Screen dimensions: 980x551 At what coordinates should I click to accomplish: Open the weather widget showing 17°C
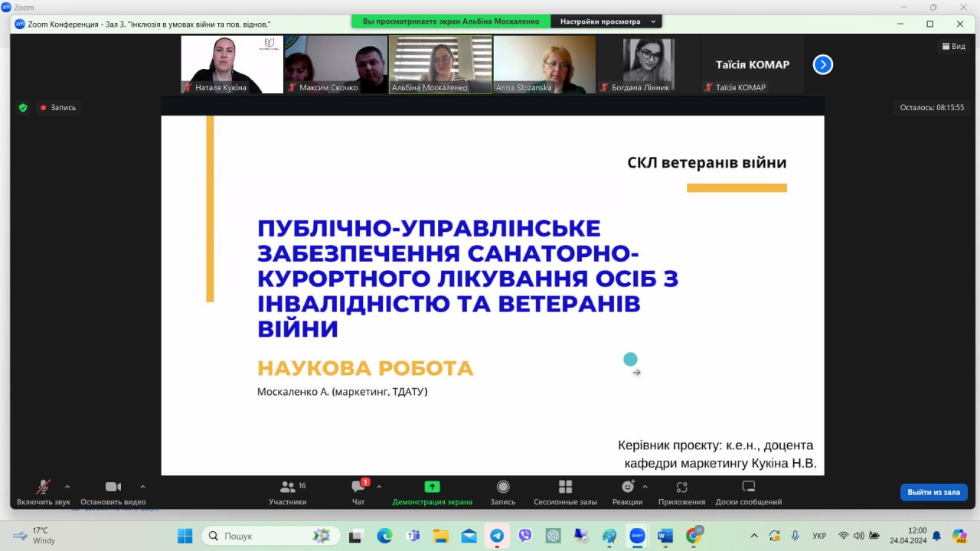(34, 536)
